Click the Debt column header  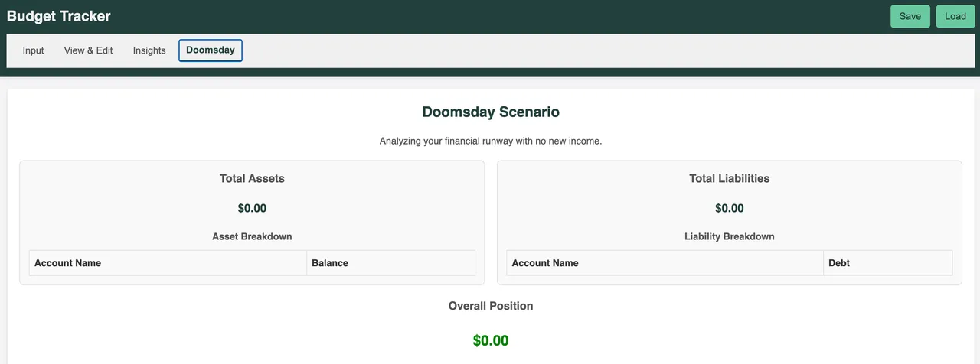click(888, 263)
